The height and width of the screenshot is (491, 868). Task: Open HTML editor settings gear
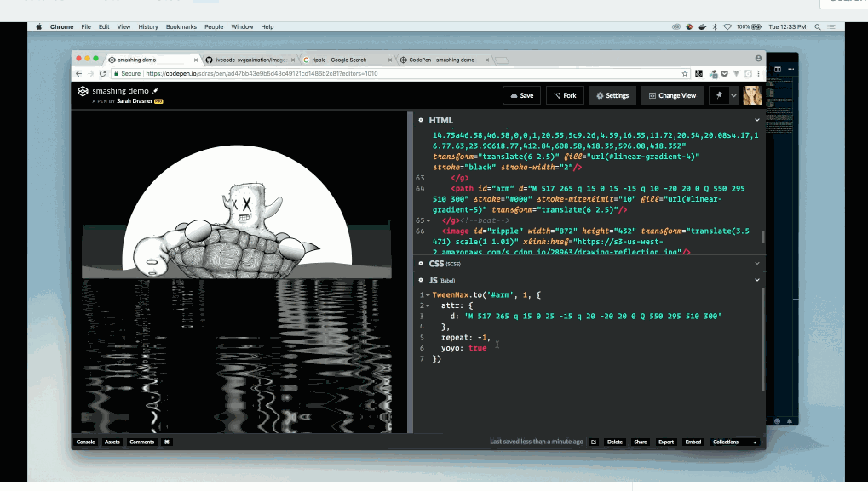click(421, 120)
